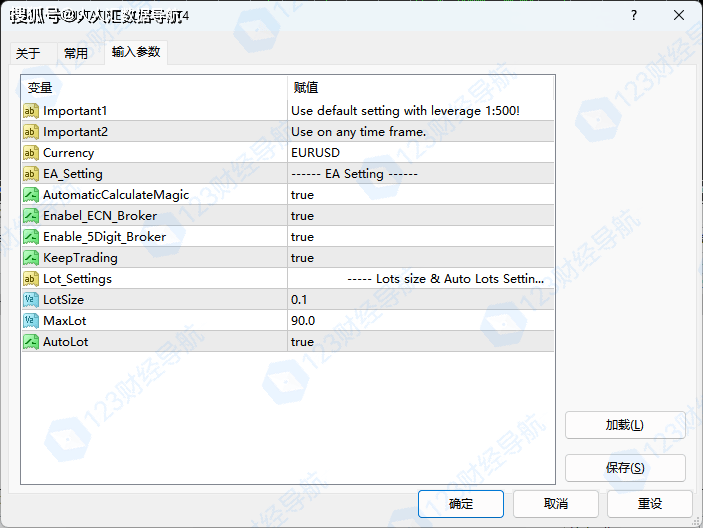The width and height of the screenshot is (703, 528).
Task: Click the icon beside KeepTrading
Action: [x=31, y=258]
